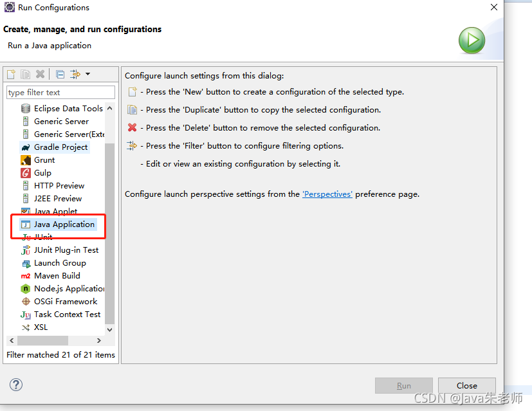Select OSGi Framework label

[x=66, y=302]
